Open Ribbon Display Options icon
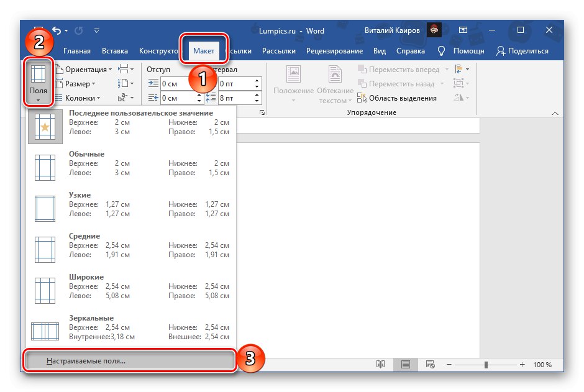The image size is (584, 392). [463, 30]
